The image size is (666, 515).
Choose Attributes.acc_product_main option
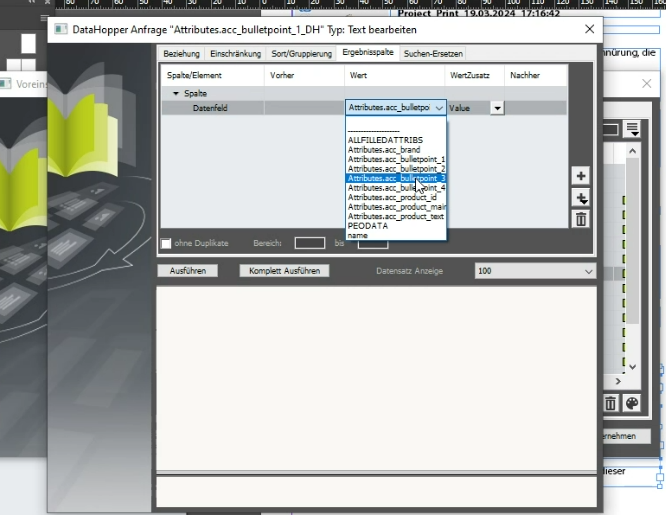coord(396,207)
